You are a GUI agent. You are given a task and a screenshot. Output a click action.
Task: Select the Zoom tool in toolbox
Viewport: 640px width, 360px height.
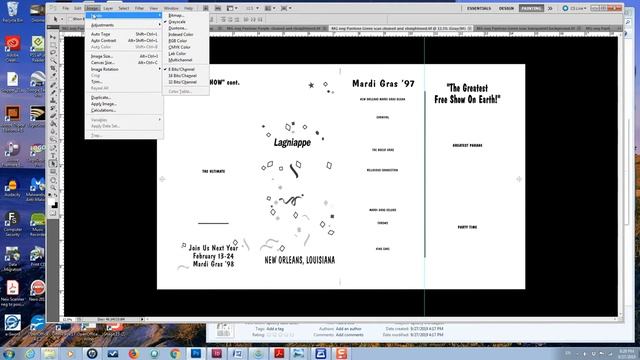(x=53, y=188)
